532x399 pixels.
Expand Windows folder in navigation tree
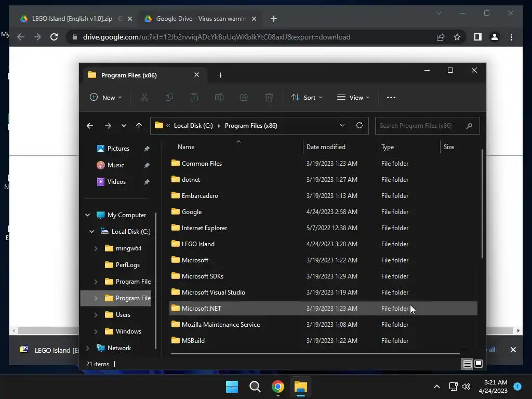(x=96, y=331)
